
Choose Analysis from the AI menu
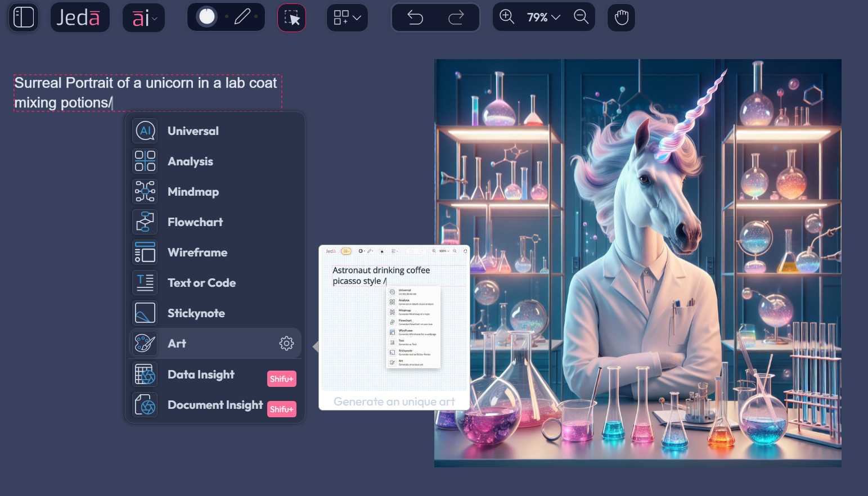point(215,161)
